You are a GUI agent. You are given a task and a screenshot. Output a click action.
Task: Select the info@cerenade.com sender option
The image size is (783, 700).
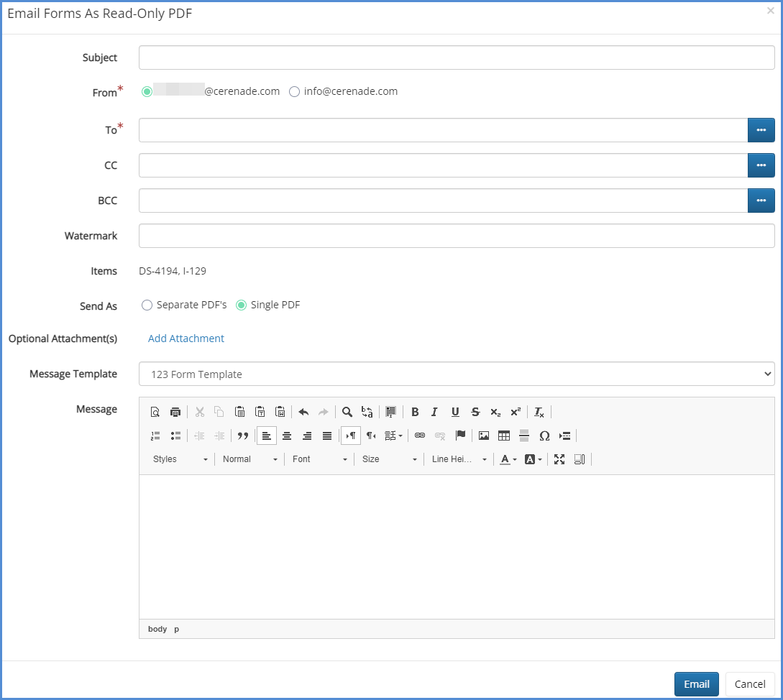[x=294, y=91]
